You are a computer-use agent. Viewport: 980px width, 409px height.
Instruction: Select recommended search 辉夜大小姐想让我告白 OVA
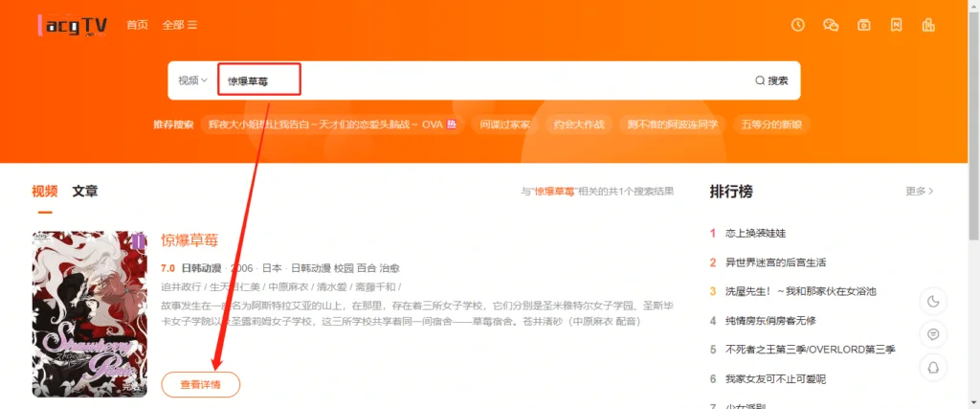(x=332, y=125)
